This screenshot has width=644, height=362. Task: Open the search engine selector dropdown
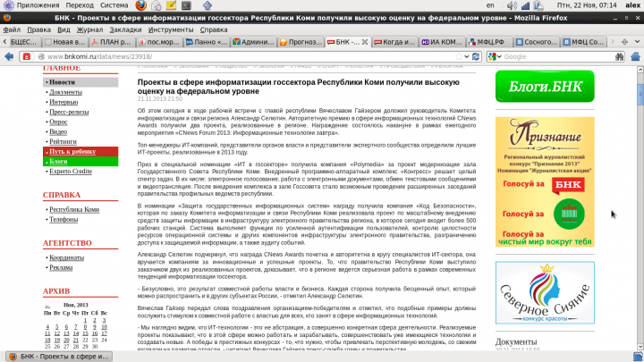point(495,56)
